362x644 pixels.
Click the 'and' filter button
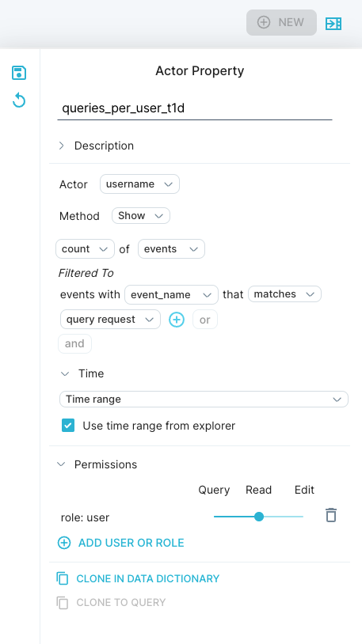pos(74,343)
